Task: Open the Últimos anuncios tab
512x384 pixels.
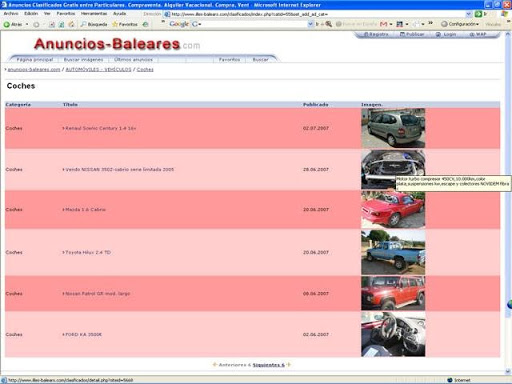Action: coord(133,60)
